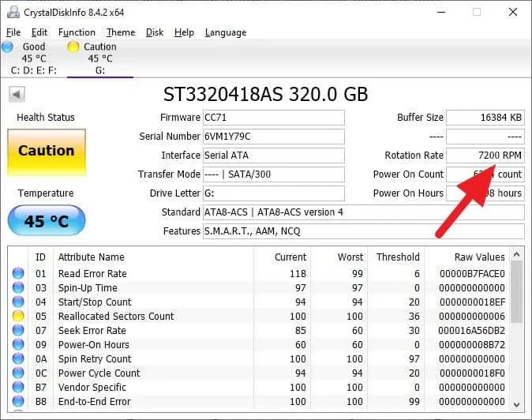532x420 pixels.
Task: Click the Power On Count value field
Action: coord(485,174)
